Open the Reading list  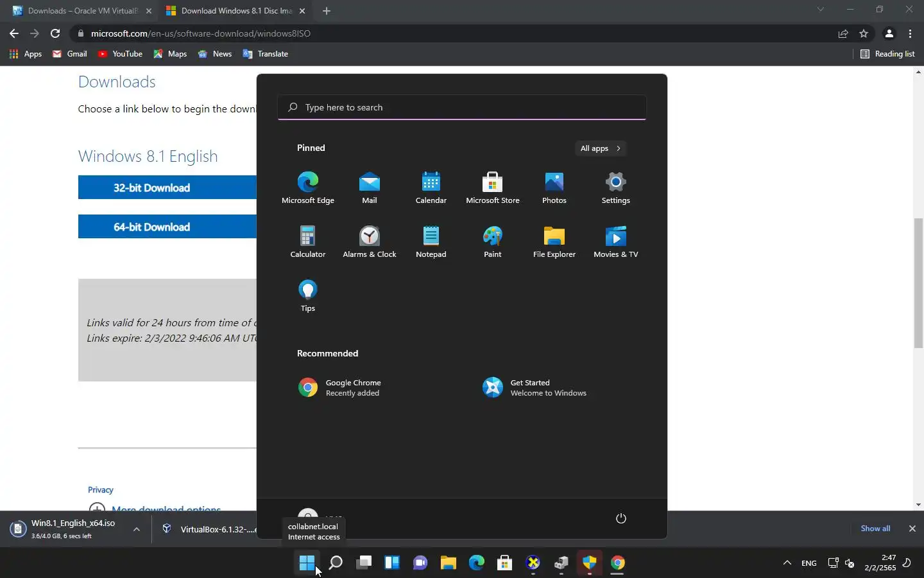click(887, 54)
